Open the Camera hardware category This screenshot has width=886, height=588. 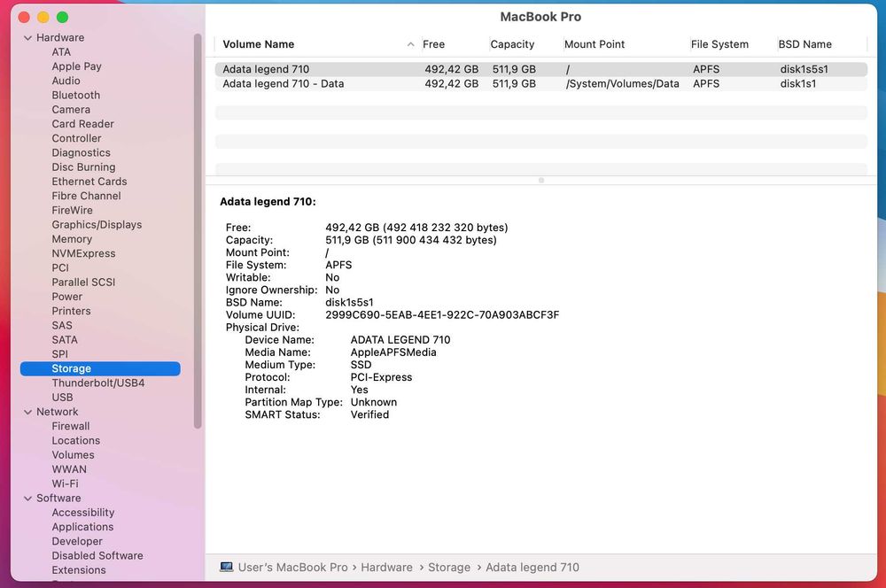tap(71, 110)
